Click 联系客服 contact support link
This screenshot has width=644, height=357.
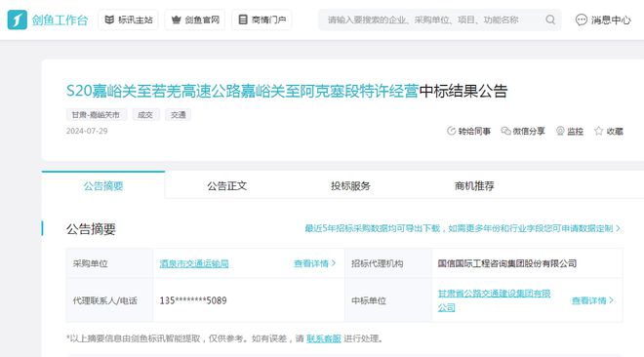324,338
